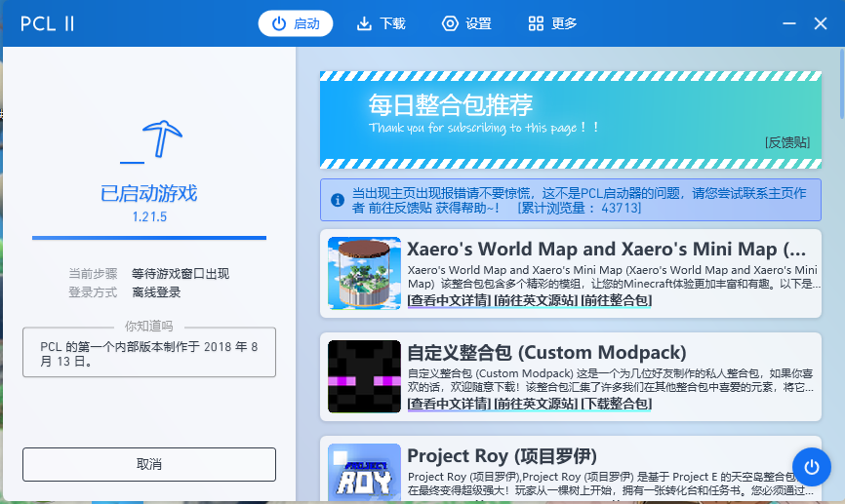
Task: Click the grid icon beside 更多
Action: (536, 23)
